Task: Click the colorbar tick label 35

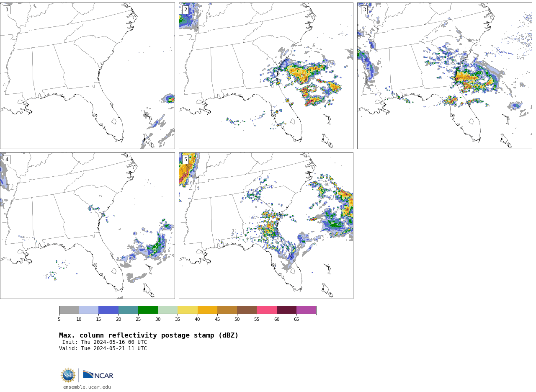Action: 178,319
